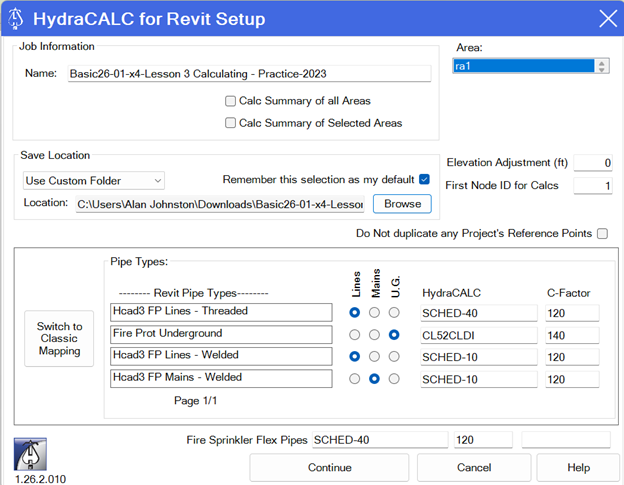Click C-Factor 120 for Hcad3 FP Mains - Welded
624x485 pixels.
pos(572,380)
